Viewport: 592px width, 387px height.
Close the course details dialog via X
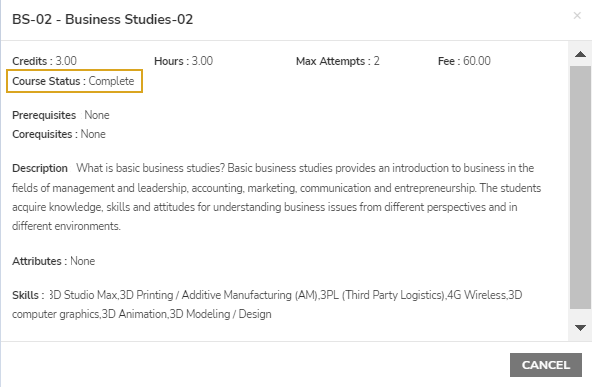point(577,15)
